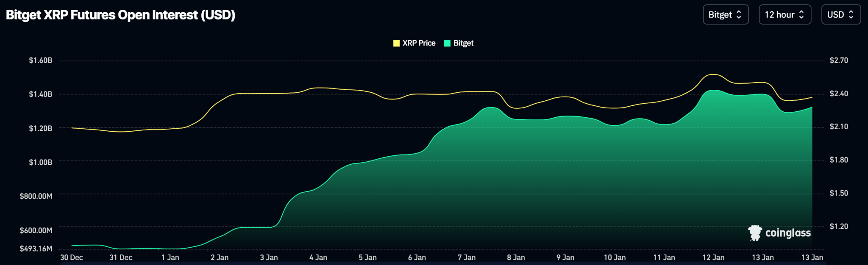Image resolution: width=868 pixels, height=265 pixels.
Task: Click the 10 Jan date label
Action: pyautogui.click(x=615, y=257)
